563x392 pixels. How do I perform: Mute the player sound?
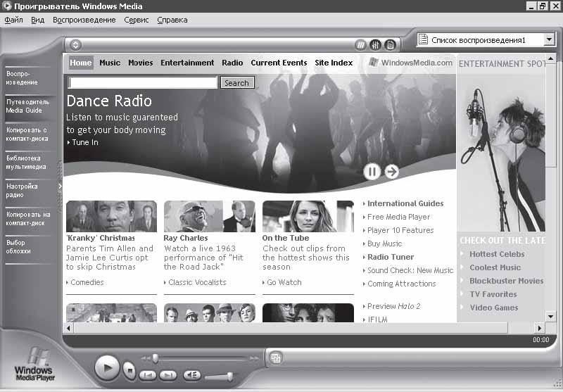191,375
